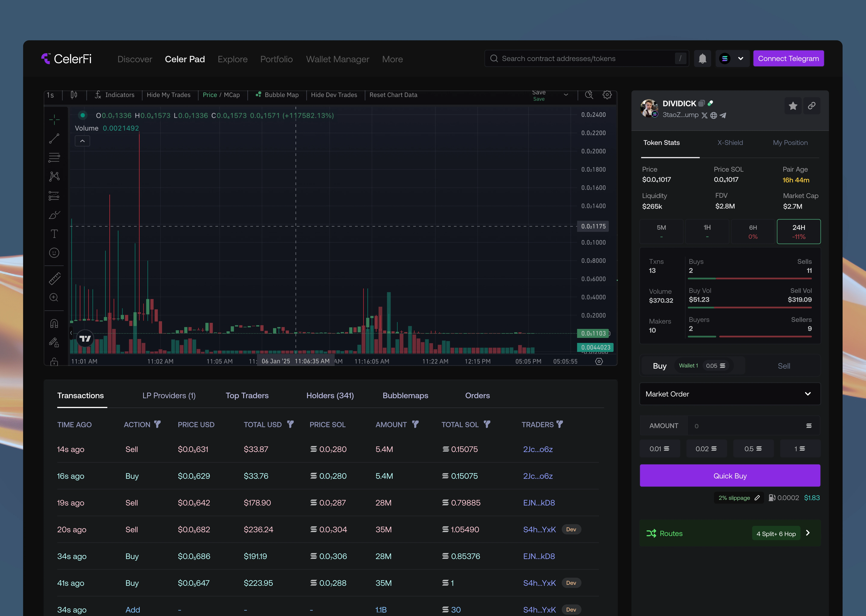Copy the DIVIDICK token link
The height and width of the screenshot is (616, 866).
pyautogui.click(x=812, y=106)
